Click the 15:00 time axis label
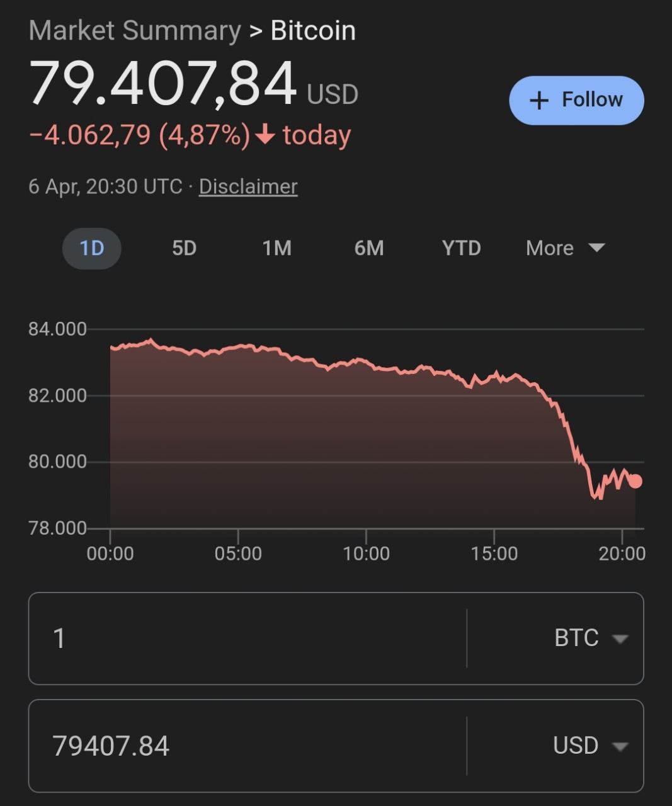This screenshot has width=672, height=806. [x=494, y=553]
